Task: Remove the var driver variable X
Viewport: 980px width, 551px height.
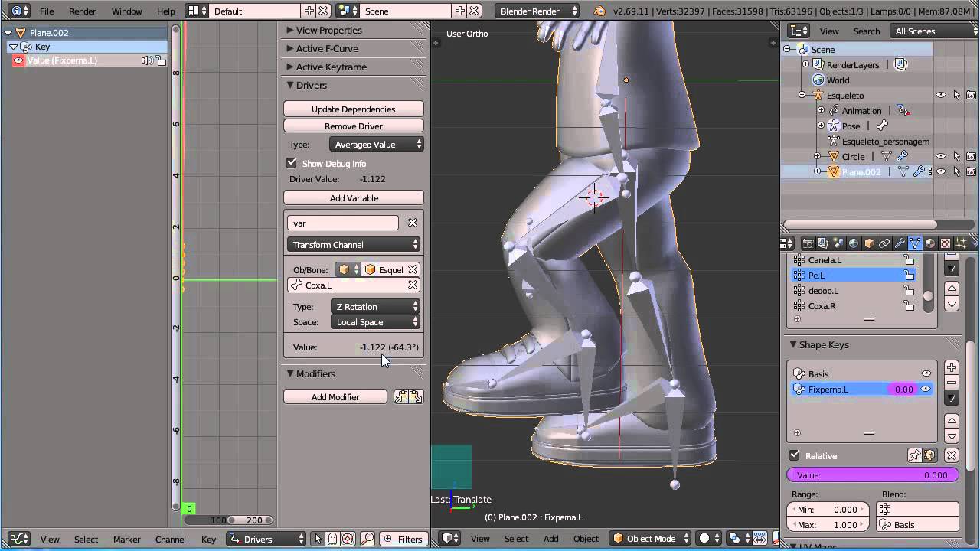Action: coord(413,223)
